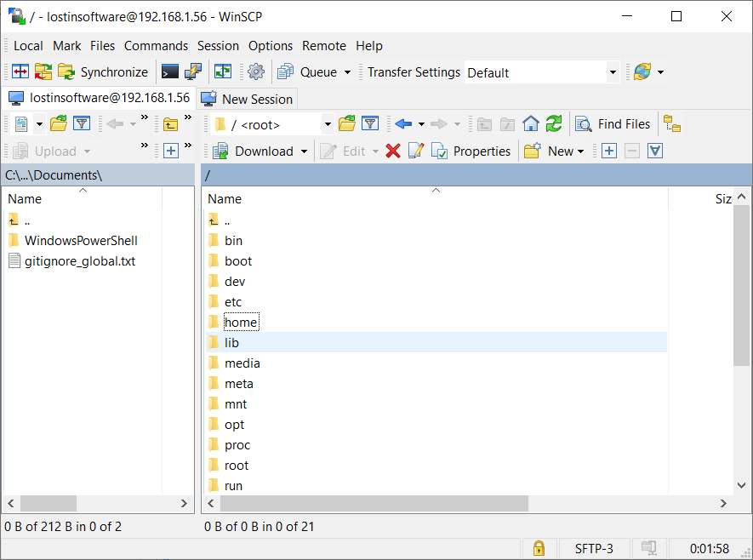Click remote panel vertical scrollbar thumb
Image resolution: width=753 pixels, height=560 pixels.
741,286
